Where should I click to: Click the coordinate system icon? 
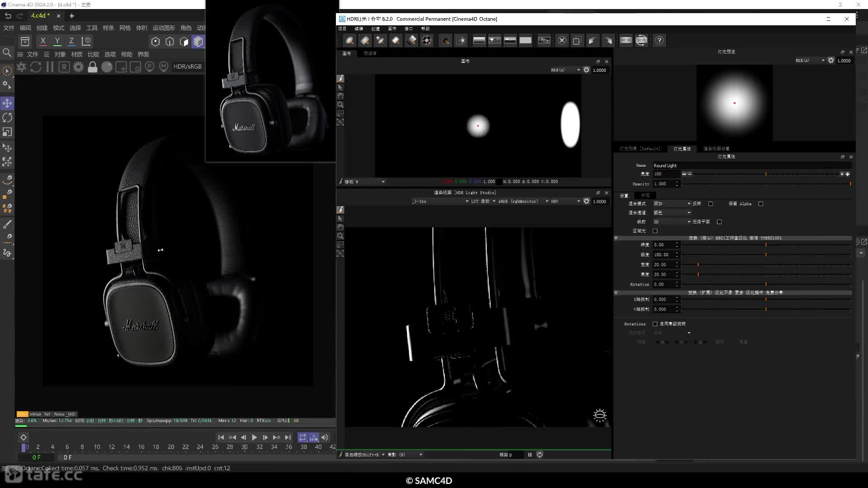86,41
